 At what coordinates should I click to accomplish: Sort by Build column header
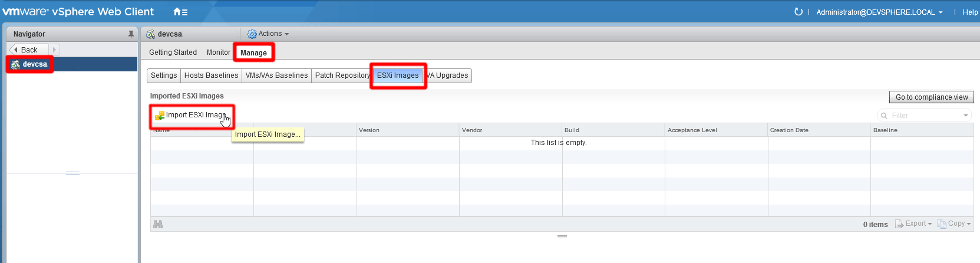613,130
